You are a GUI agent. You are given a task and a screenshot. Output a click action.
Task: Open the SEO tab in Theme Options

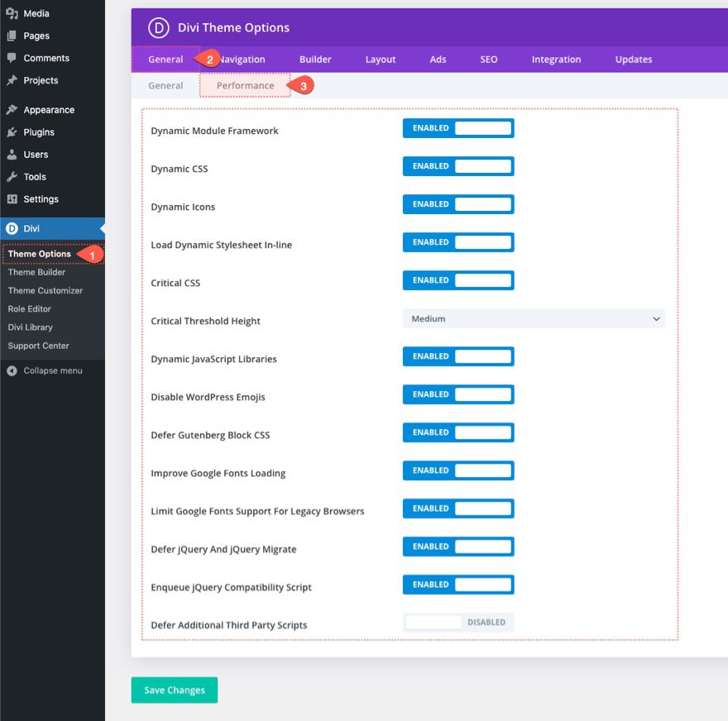point(489,59)
